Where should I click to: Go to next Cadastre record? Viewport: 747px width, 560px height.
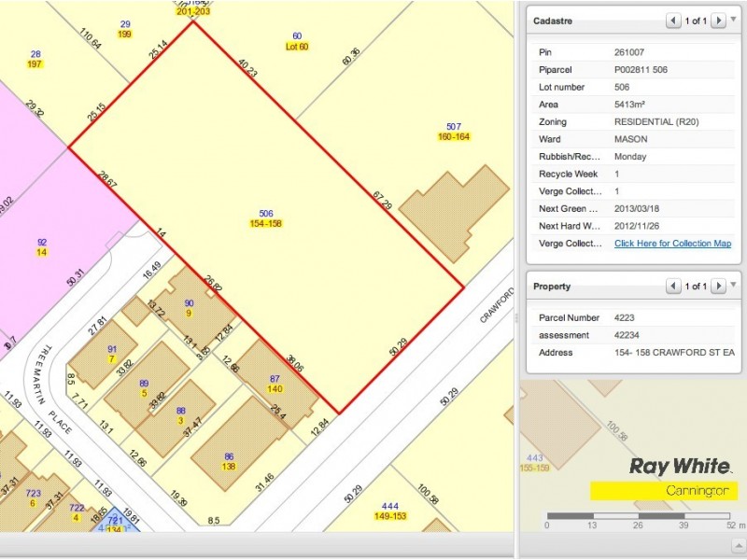coord(717,21)
